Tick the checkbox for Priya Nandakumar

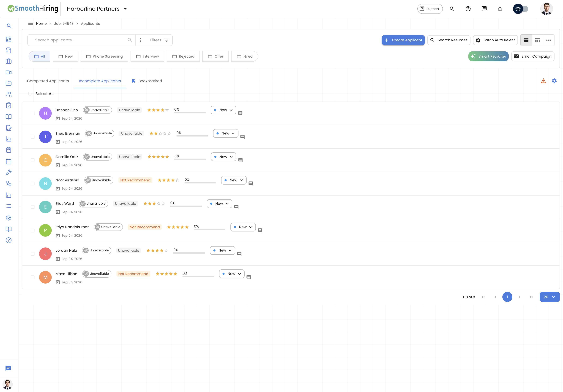33,231
